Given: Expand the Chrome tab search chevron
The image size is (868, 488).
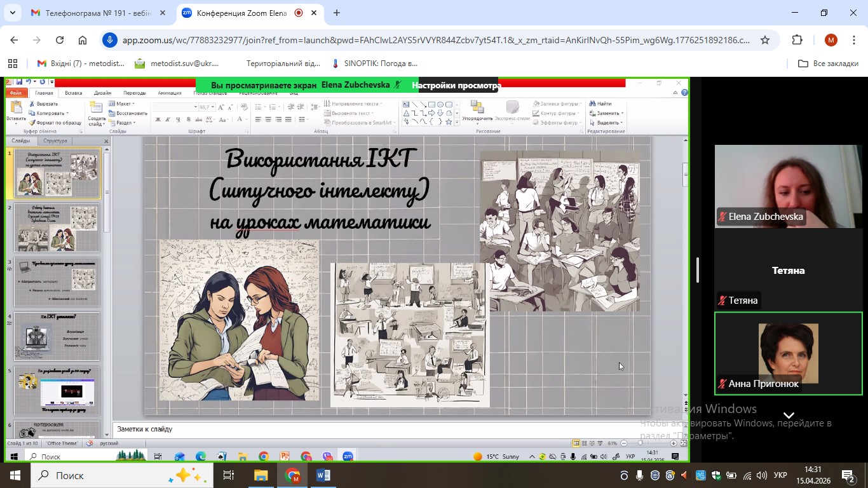Looking at the screenshot, I should tap(14, 13).
